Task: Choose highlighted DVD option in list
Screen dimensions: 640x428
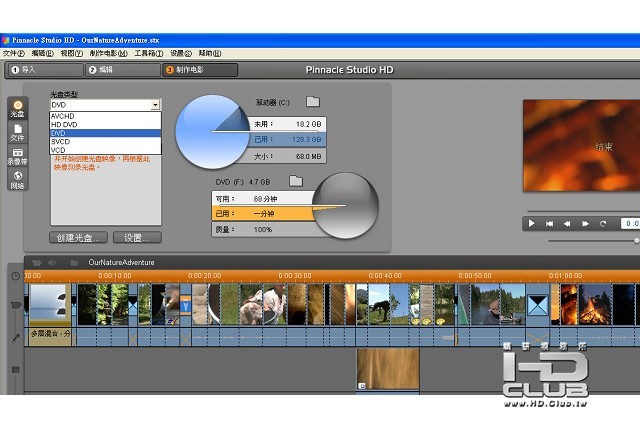Action: pos(105,133)
